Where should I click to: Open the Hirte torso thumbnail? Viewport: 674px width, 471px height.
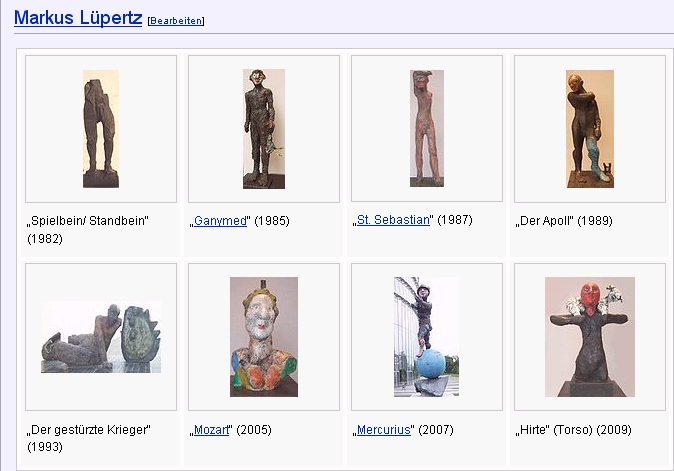(590, 337)
